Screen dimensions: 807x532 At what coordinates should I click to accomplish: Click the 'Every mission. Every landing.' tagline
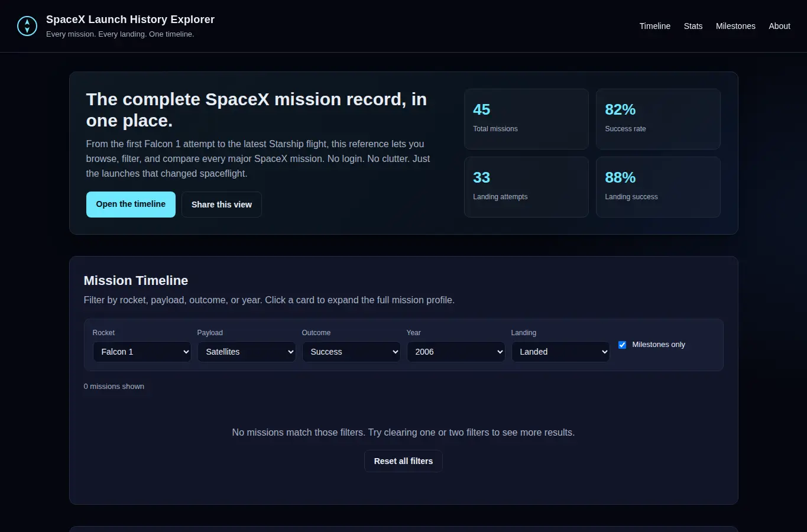pos(120,34)
